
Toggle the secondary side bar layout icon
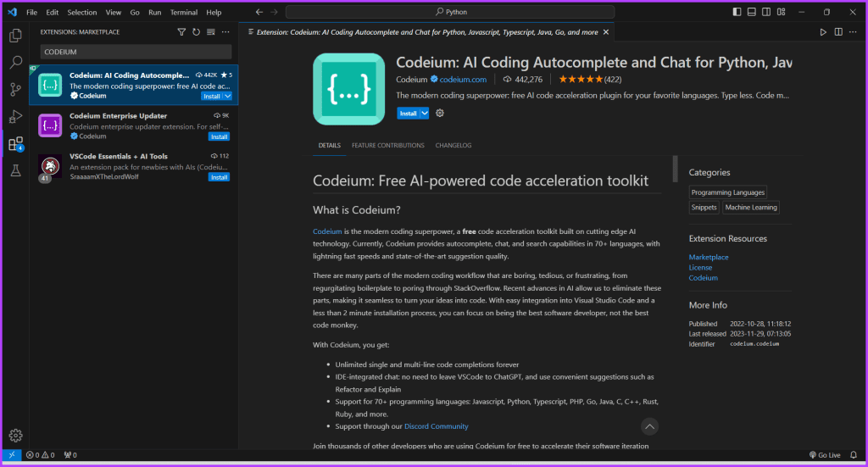pyautogui.click(x=766, y=12)
